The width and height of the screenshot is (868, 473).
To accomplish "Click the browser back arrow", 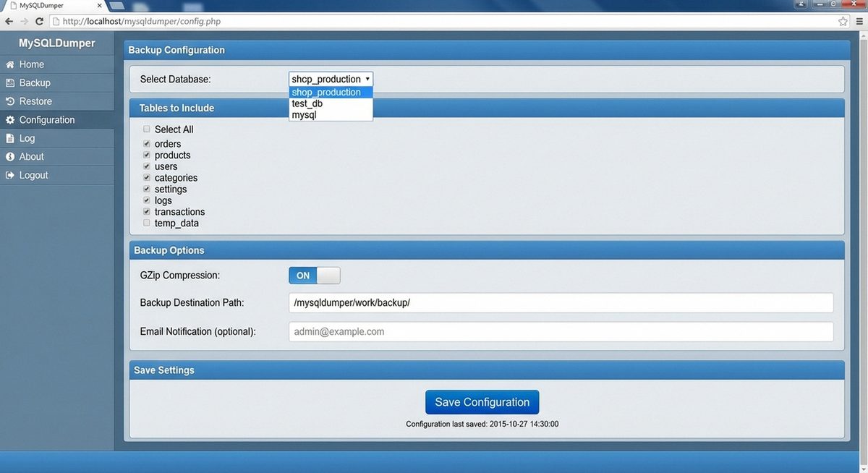I will click(x=9, y=22).
